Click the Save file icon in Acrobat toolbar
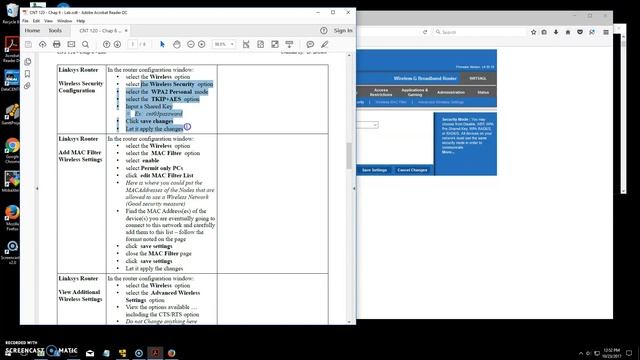This screenshot has height=360, width=640. 28,44
